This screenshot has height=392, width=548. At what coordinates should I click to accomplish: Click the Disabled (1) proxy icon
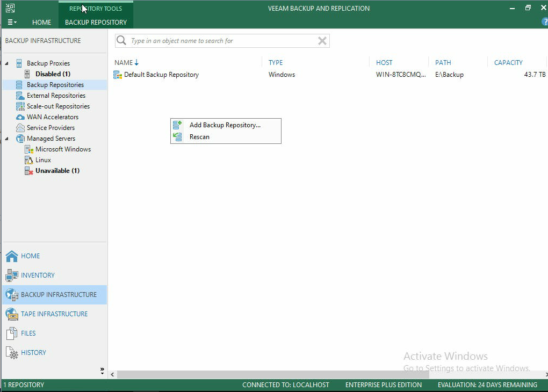click(27, 74)
